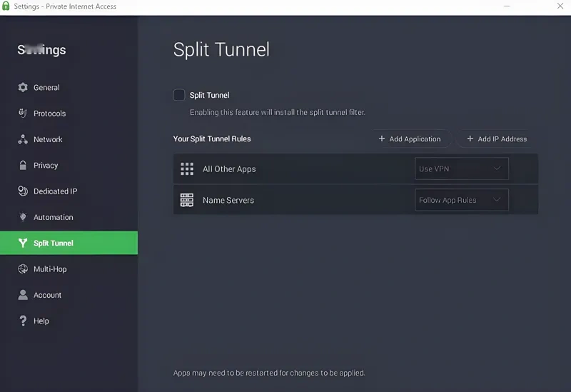
Task: Show the Automation settings
Action: tap(54, 217)
